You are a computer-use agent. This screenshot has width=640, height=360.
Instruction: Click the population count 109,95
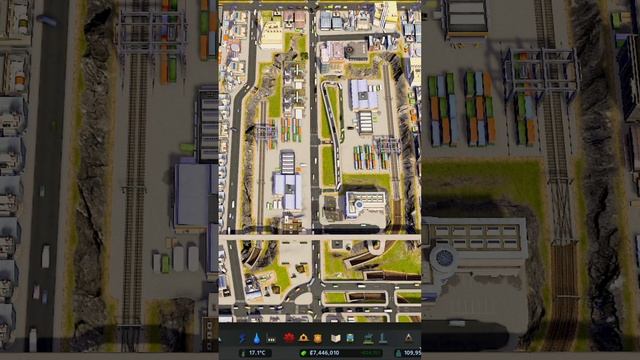coord(412,353)
